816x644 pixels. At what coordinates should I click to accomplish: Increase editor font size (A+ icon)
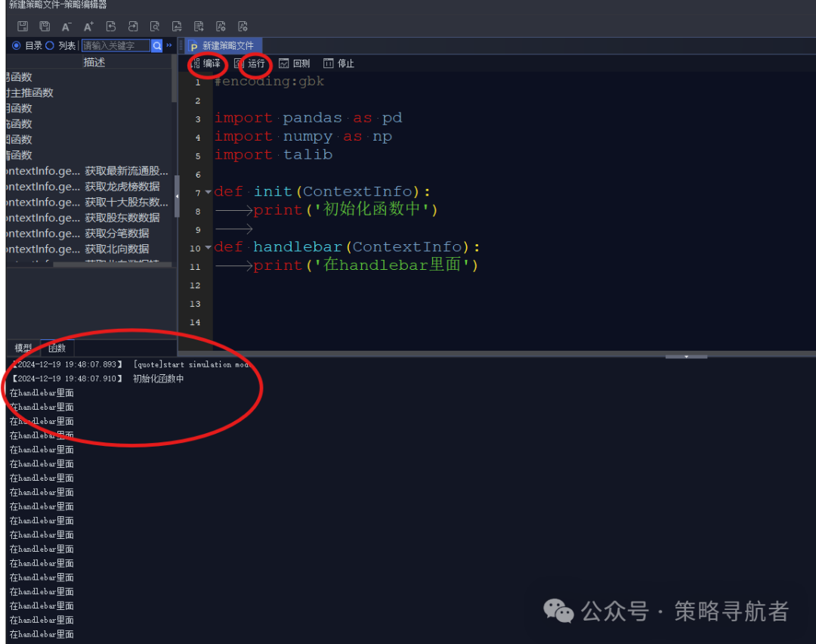[88, 26]
